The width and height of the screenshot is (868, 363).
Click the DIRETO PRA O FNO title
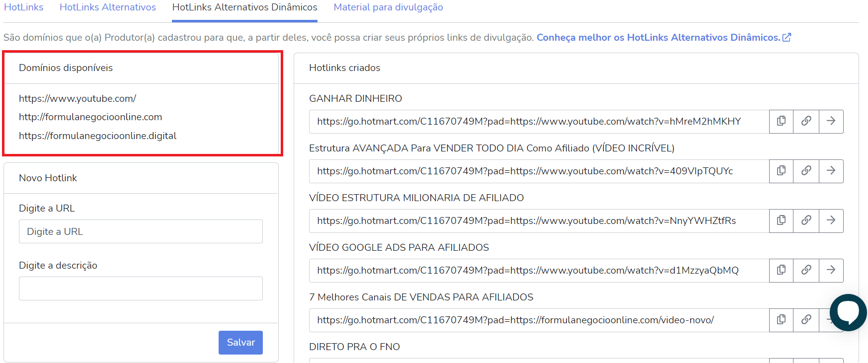[x=354, y=347]
